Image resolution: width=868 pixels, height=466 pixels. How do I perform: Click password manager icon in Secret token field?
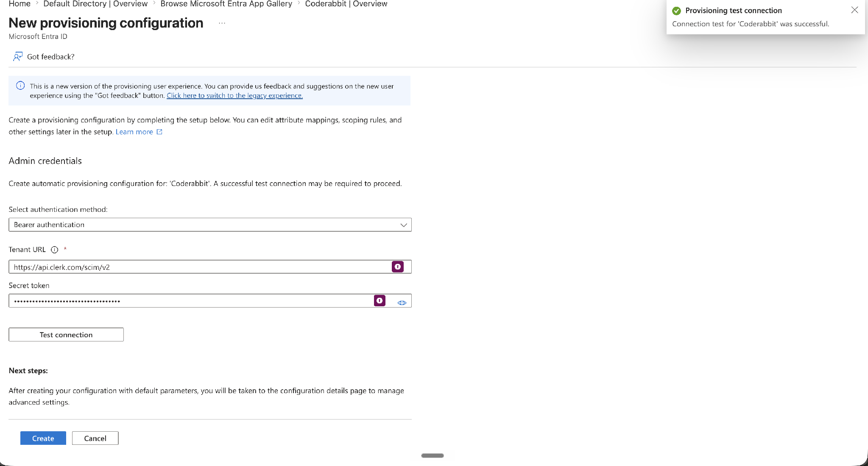pos(380,300)
